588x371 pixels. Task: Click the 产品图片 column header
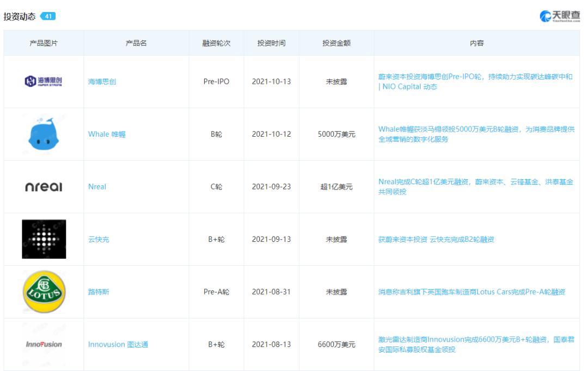click(44, 43)
